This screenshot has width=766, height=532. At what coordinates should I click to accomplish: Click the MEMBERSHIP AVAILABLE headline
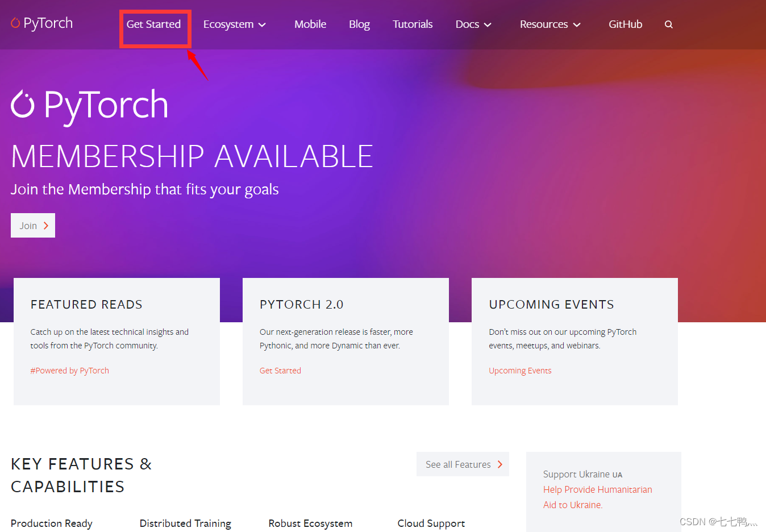[192, 156]
